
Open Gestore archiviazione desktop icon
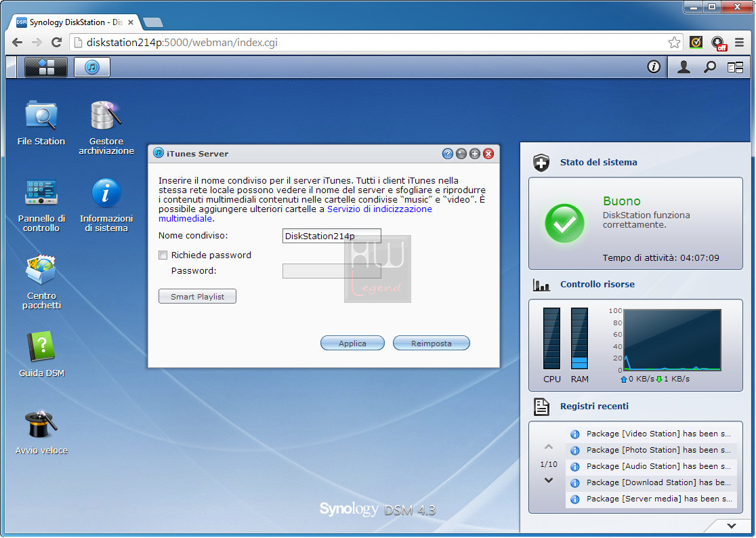[x=106, y=128]
